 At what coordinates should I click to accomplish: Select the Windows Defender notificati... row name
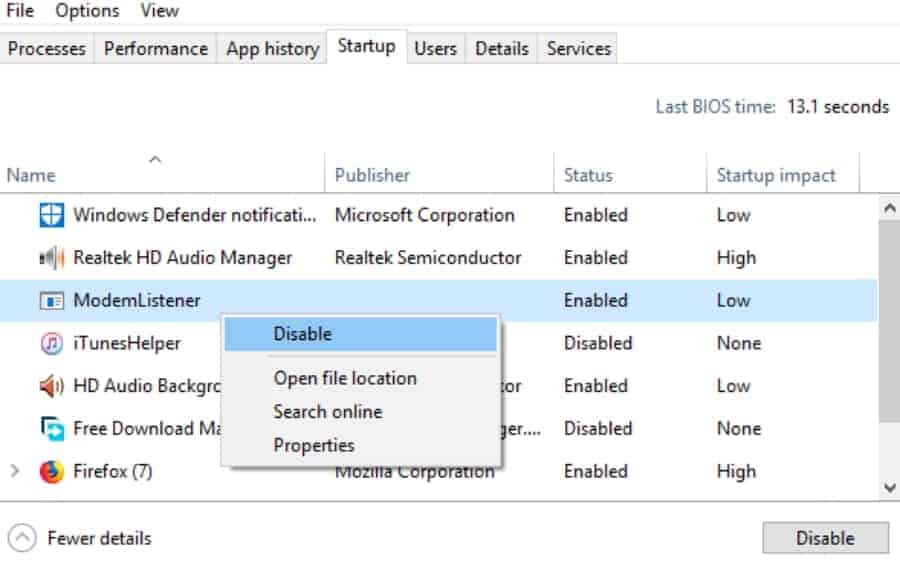[195, 215]
